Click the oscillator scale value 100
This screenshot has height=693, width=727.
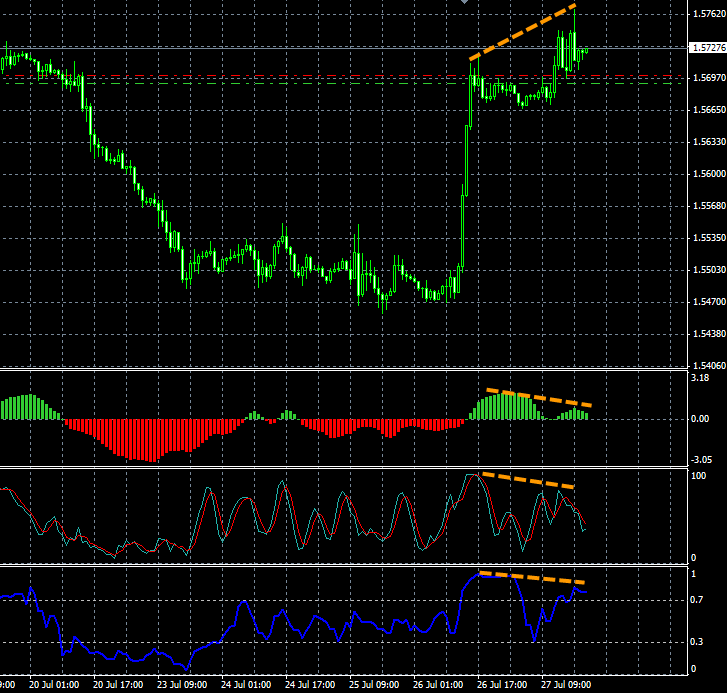[x=699, y=476]
